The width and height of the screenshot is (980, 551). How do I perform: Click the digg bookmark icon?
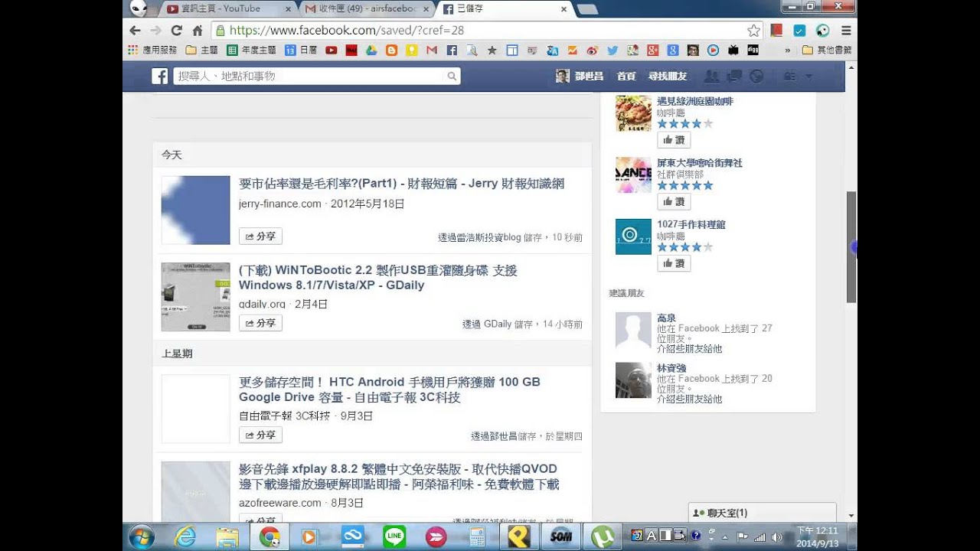point(753,51)
